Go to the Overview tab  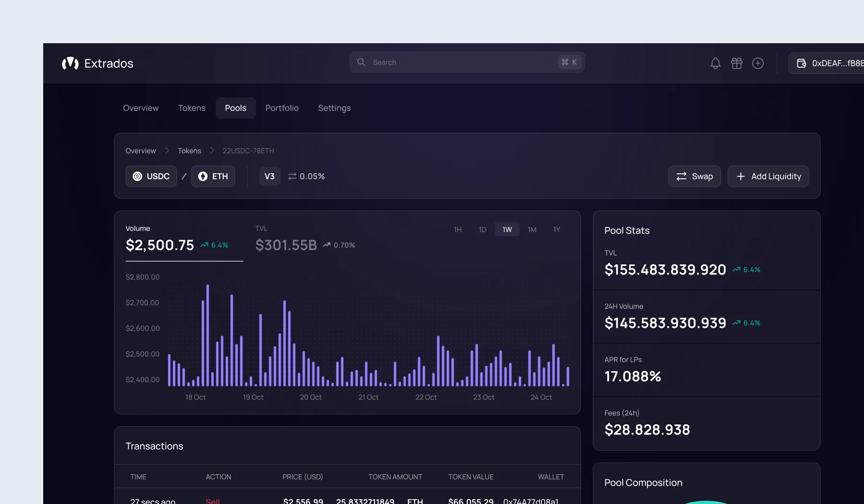click(x=141, y=108)
